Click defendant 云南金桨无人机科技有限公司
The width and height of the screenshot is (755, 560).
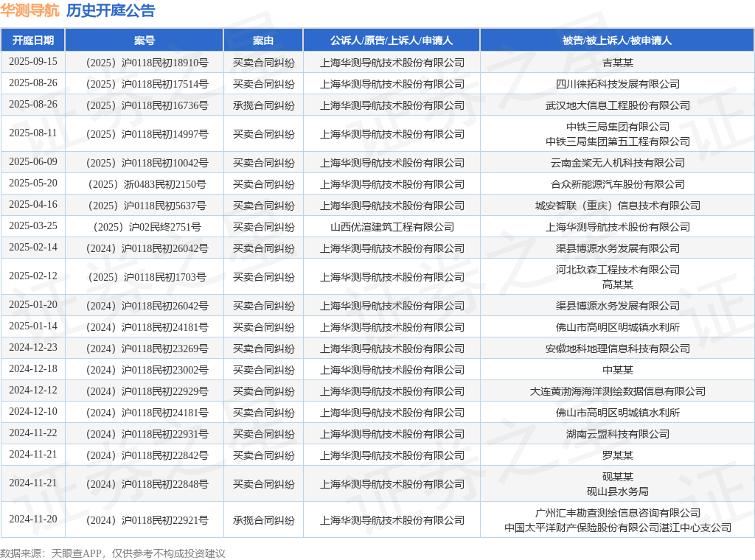pyautogui.click(x=618, y=163)
